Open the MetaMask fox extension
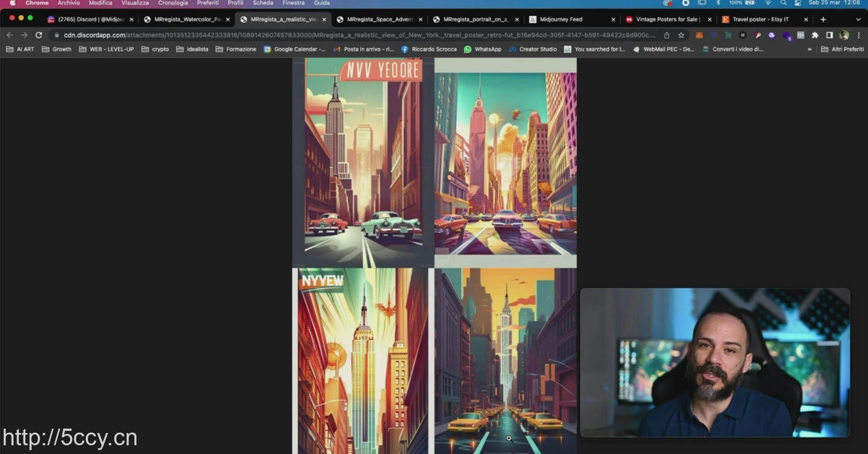868x454 pixels. tap(699, 35)
